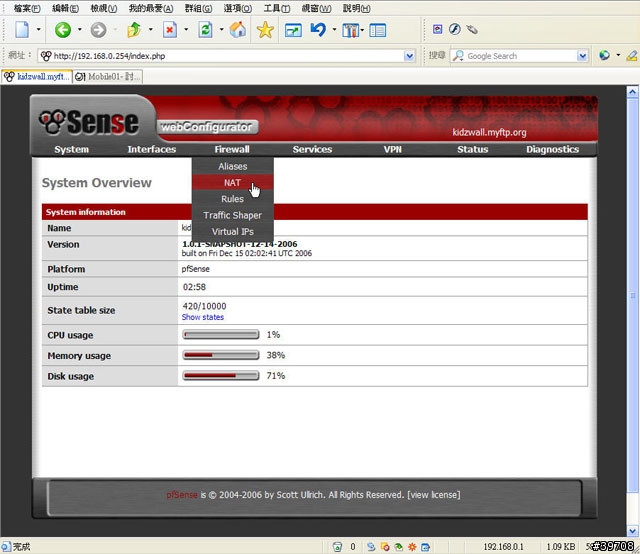Switch to the kidzwall.myft... tab
Viewport: 640px width, 554px height.
point(37,76)
